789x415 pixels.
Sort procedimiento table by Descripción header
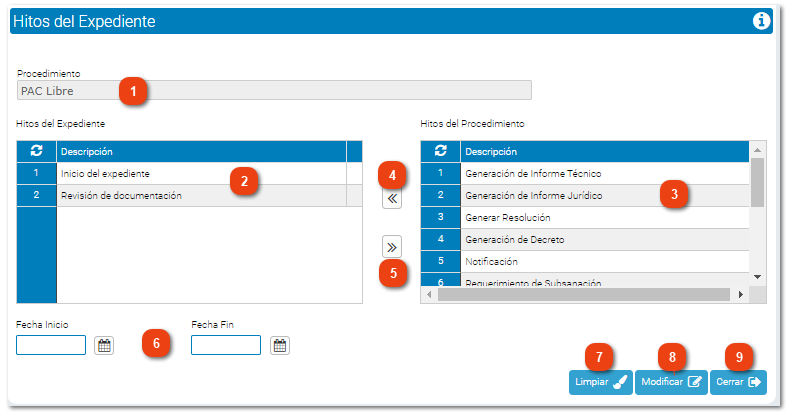click(x=605, y=151)
